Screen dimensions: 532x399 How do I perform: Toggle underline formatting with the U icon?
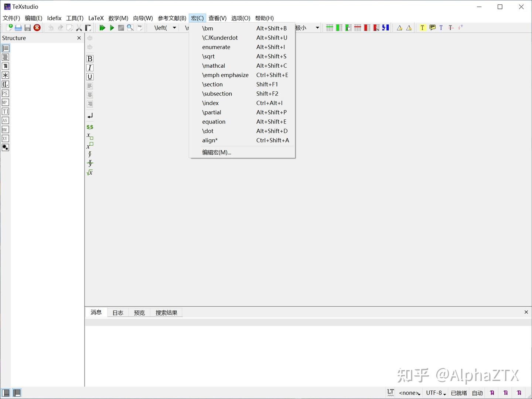coord(90,77)
